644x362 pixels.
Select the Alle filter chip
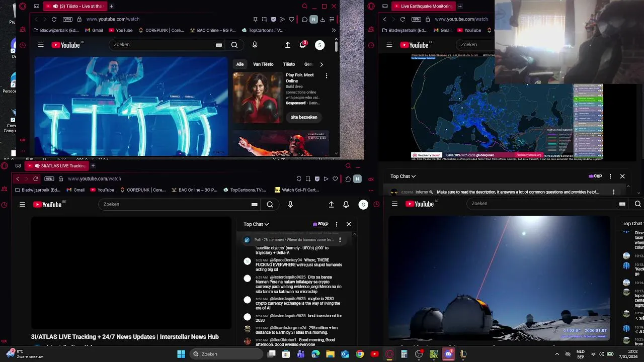[240, 64]
